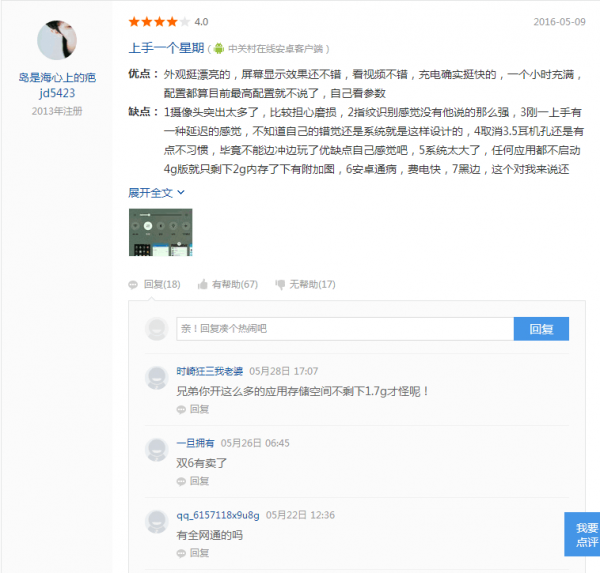Open the 中关村在线安卓客户端 link
This screenshot has width=600, height=573.
(278, 48)
